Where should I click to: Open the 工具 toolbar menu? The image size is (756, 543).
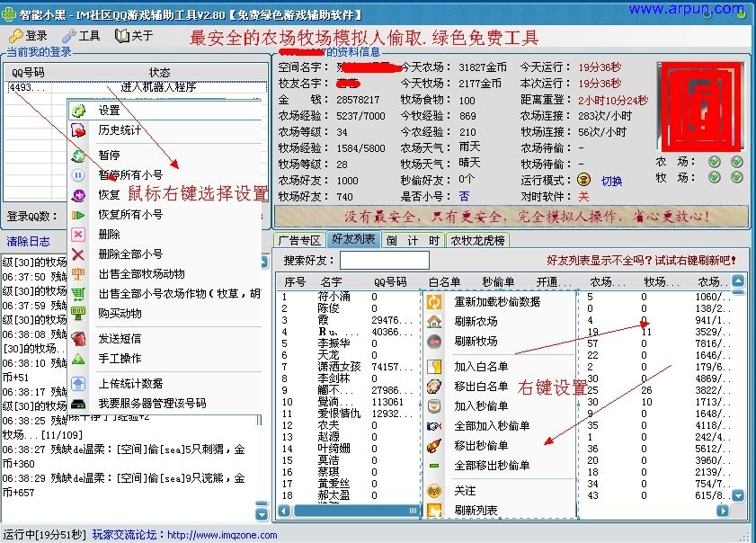[x=81, y=36]
